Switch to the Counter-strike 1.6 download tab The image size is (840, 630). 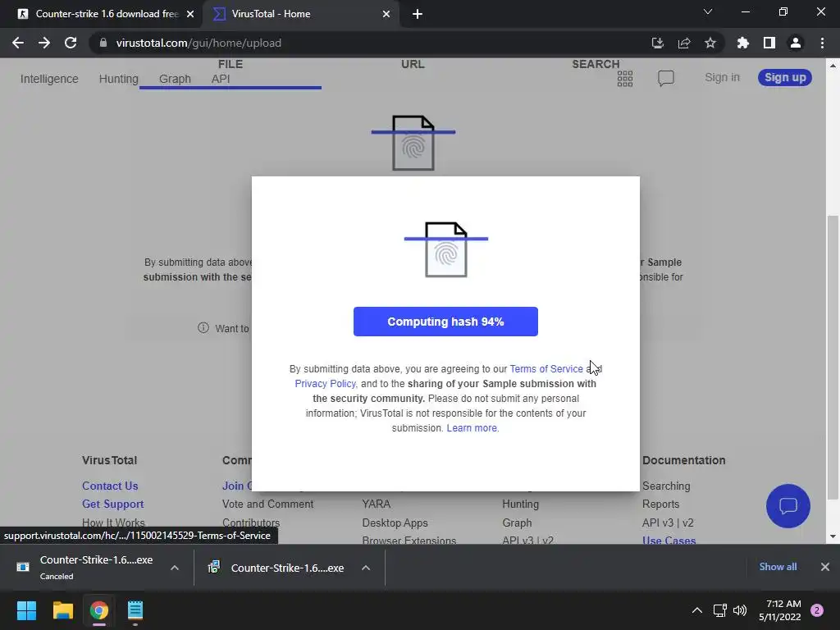click(102, 14)
